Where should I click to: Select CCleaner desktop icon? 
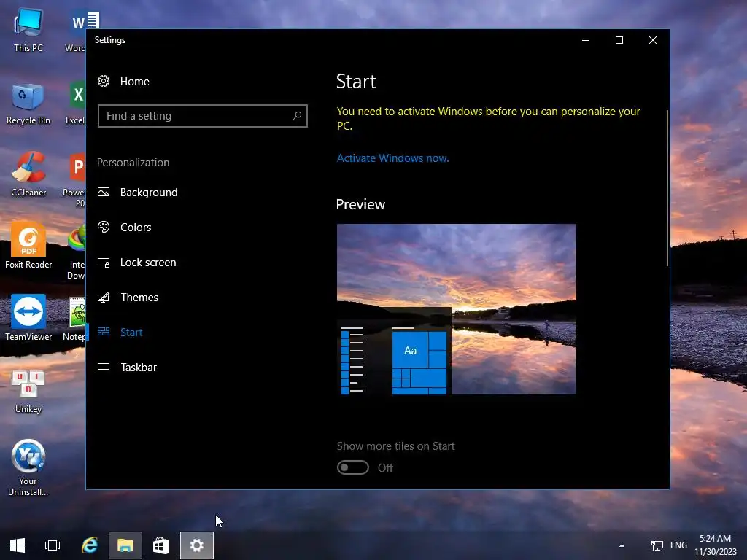coord(28,174)
